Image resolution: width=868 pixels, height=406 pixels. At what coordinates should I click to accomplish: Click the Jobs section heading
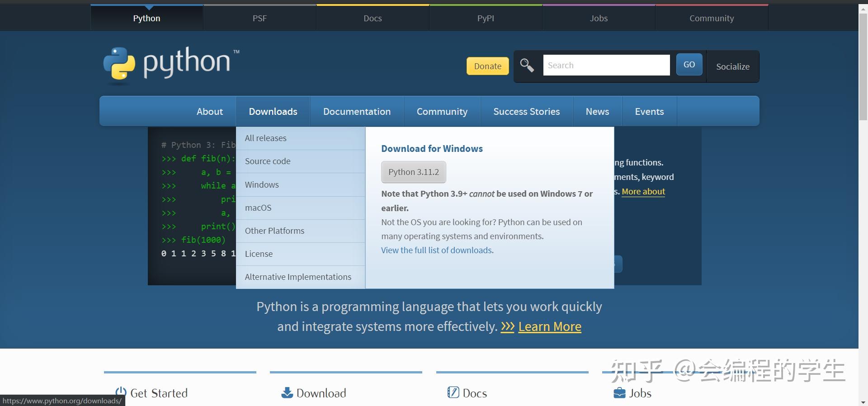point(640,393)
